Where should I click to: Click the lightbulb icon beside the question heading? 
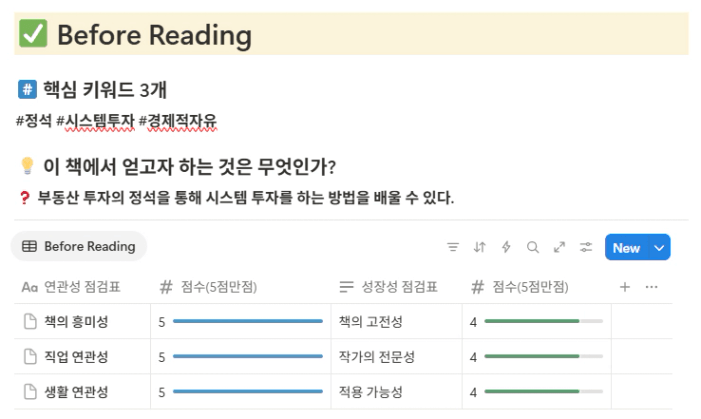point(27,166)
